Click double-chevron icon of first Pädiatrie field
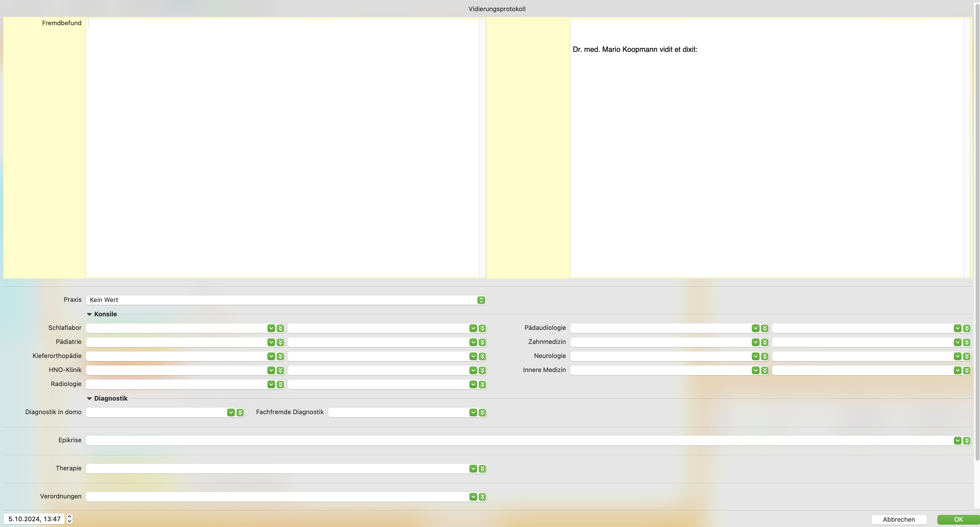The width and height of the screenshot is (980, 527). [x=280, y=342]
